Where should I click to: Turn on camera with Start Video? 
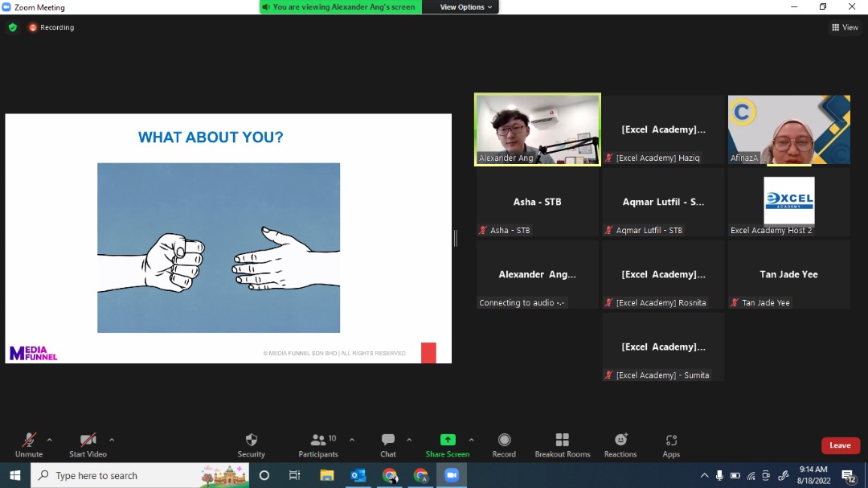88,440
